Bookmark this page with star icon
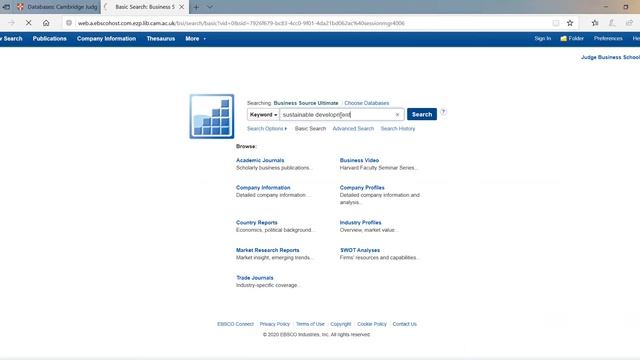This screenshot has height=360, width=640. pyautogui.click(x=570, y=23)
